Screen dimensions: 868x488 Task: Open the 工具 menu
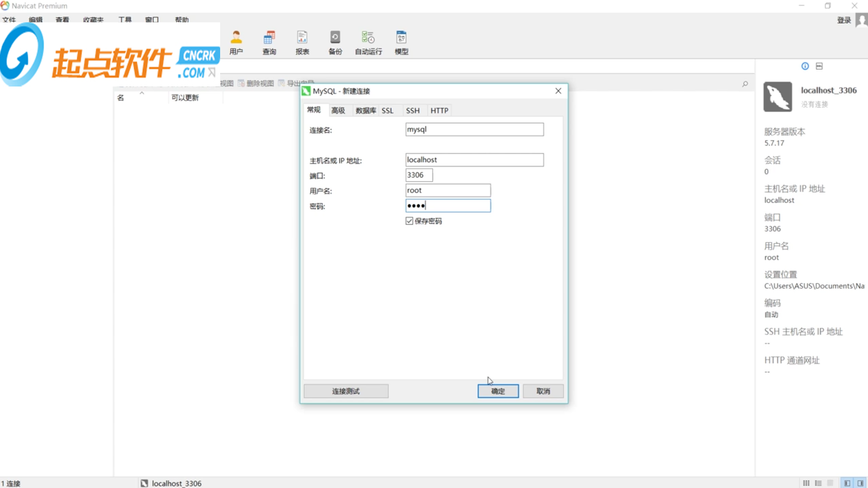pyautogui.click(x=125, y=20)
